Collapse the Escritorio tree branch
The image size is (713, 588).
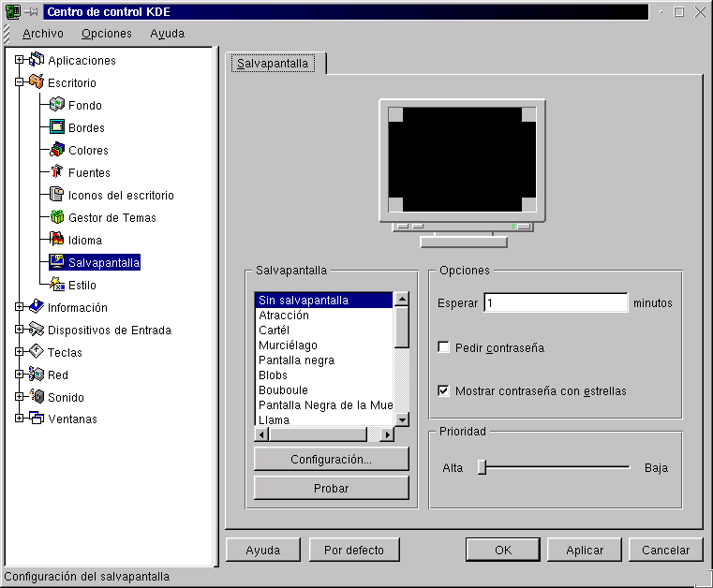pyautogui.click(x=19, y=83)
